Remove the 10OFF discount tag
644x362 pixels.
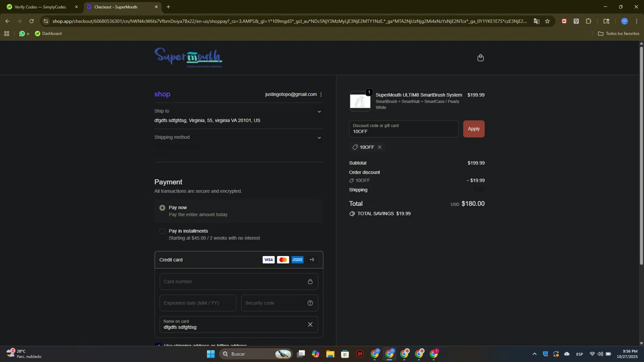click(x=380, y=147)
